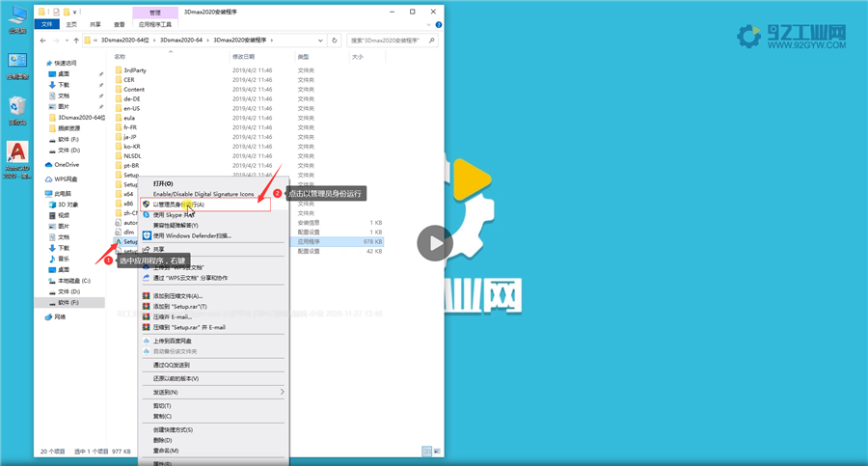Switch to the 共享 ribbon tab
Viewport: 868px width, 466px height.
click(x=95, y=24)
